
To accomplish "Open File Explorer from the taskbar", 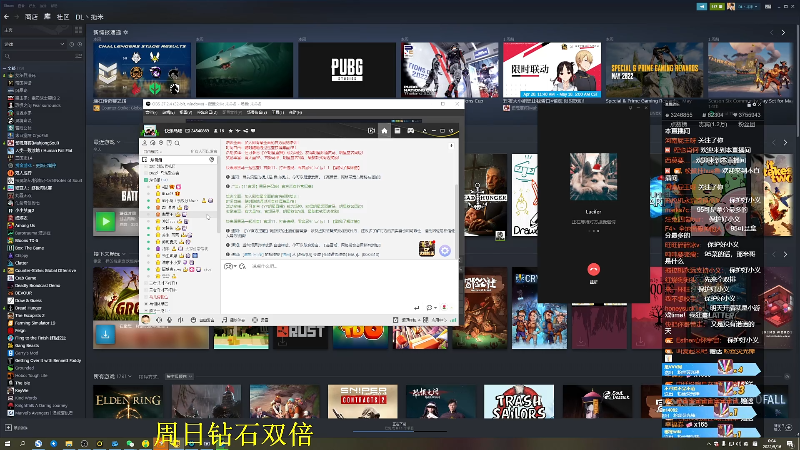I will tap(69, 444).
